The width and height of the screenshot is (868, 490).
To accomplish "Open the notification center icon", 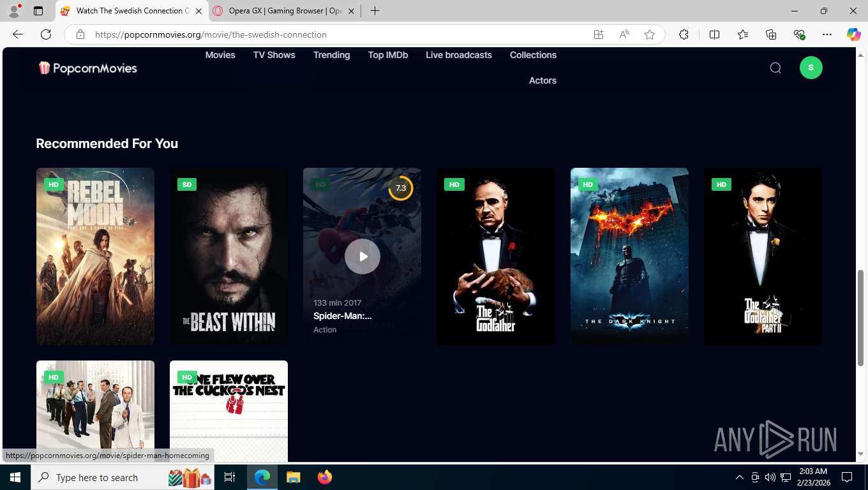I will (x=847, y=477).
